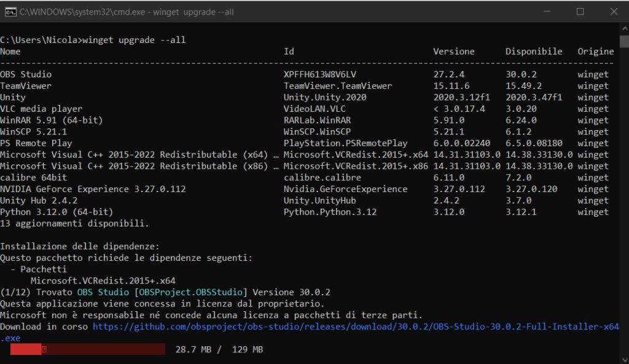
Task: Click the NVIDIA available version "3.27.0.120"
Action: coord(531,189)
